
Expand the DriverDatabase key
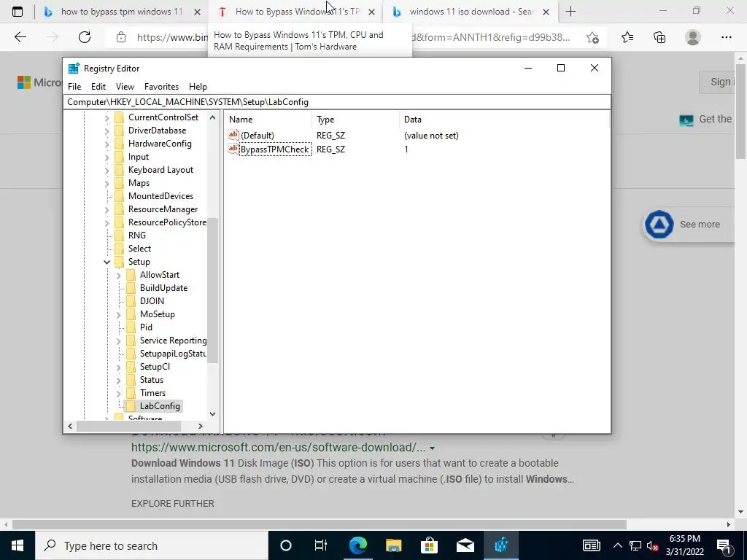coord(107,131)
